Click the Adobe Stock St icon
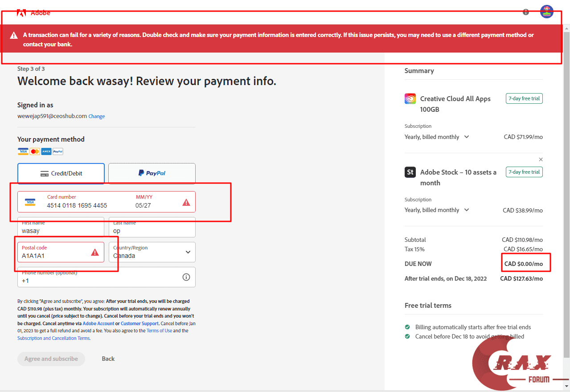The image size is (570, 392). point(410,172)
